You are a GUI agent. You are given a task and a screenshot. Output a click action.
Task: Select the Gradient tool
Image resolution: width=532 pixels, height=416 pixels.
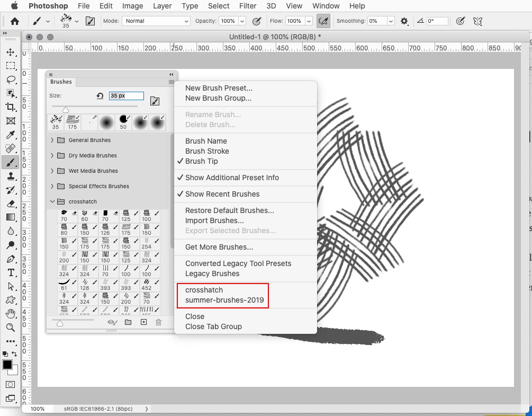click(x=11, y=217)
